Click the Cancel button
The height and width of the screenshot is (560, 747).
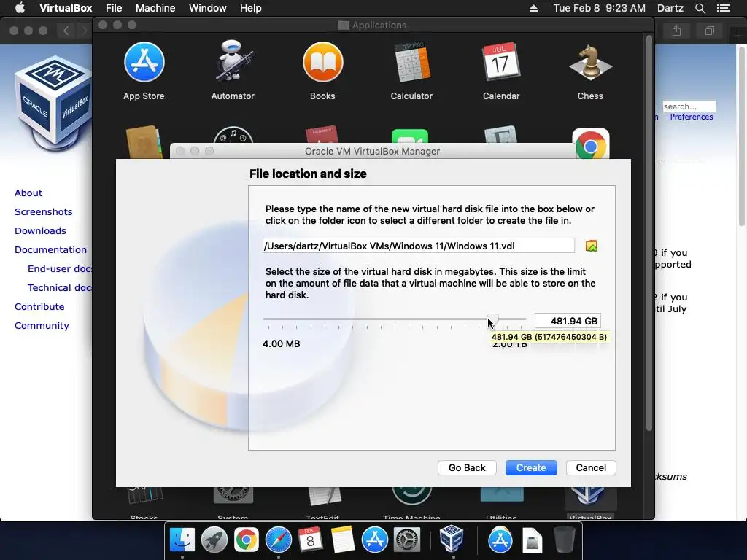point(591,467)
